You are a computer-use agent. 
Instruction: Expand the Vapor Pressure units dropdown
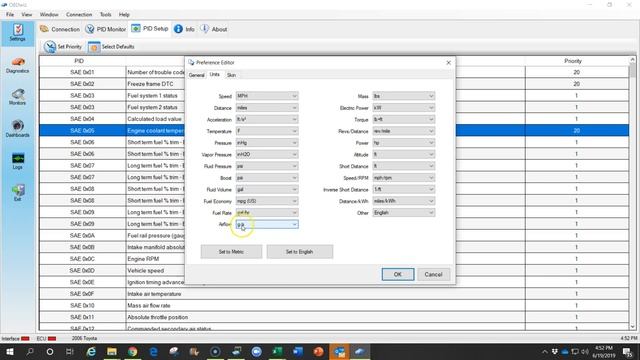(267, 154)
